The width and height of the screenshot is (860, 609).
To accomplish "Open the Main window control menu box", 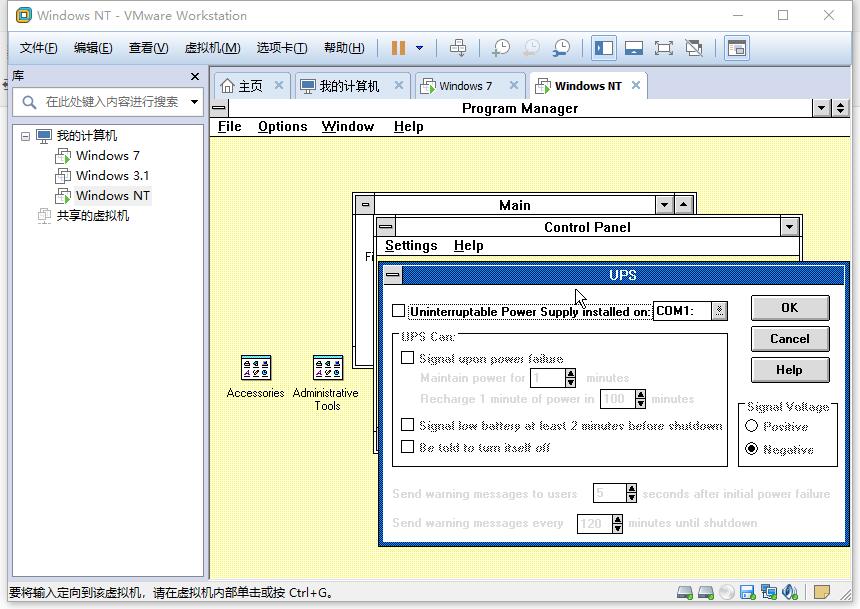I will click(x=365, y=205).
